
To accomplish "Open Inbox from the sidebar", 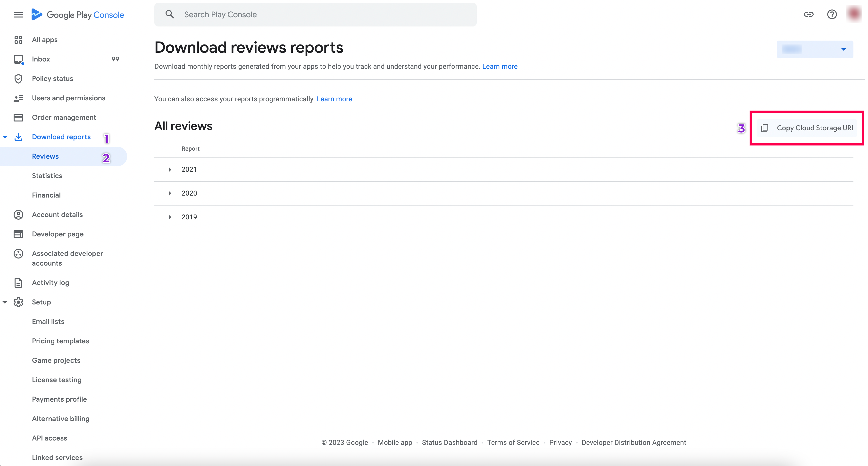I will [41, 59].
